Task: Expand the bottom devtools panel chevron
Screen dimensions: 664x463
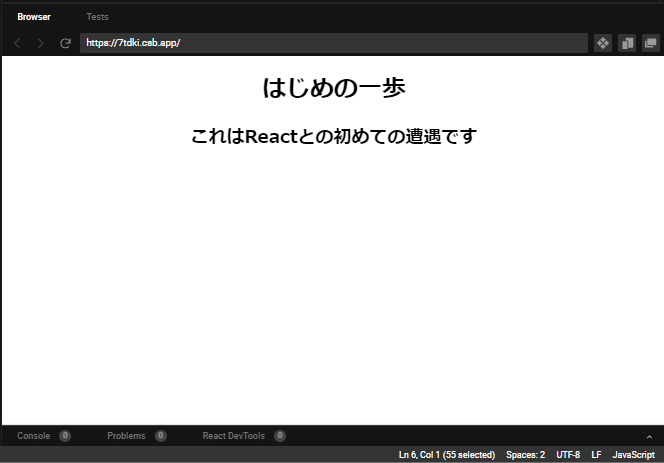Action: [x=649, y=437]
